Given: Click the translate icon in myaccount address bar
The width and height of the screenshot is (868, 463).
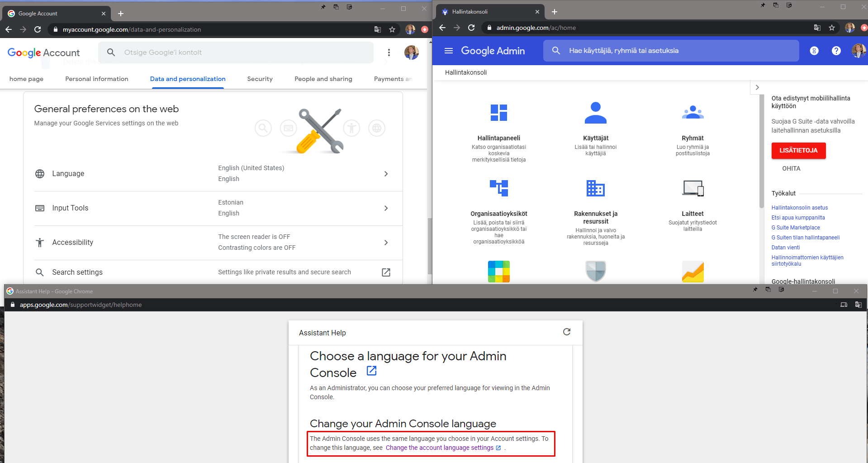Looking at the screenshot, I should 377,29.
